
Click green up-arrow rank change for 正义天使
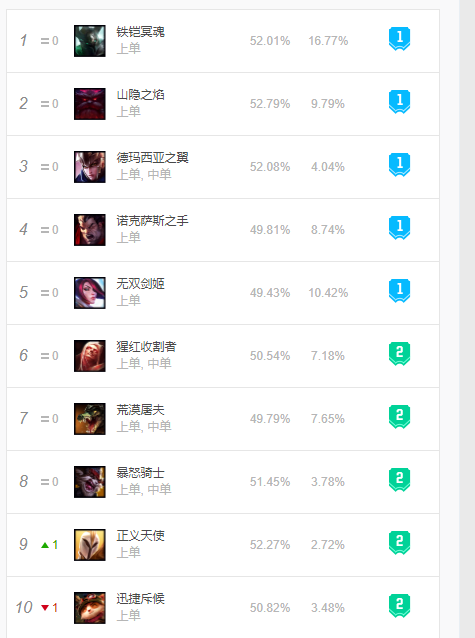pyautogui.click(x=50, y=545)
